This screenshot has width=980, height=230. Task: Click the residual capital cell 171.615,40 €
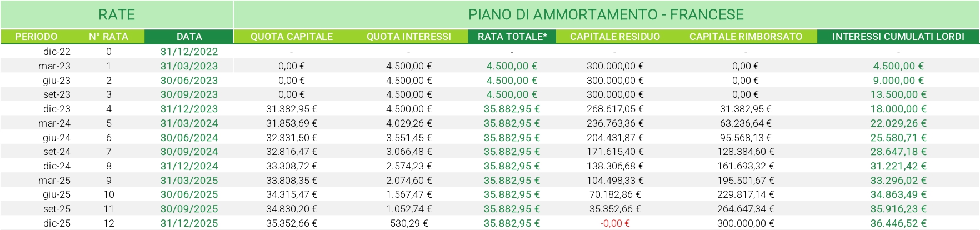(x=615, y=152)
